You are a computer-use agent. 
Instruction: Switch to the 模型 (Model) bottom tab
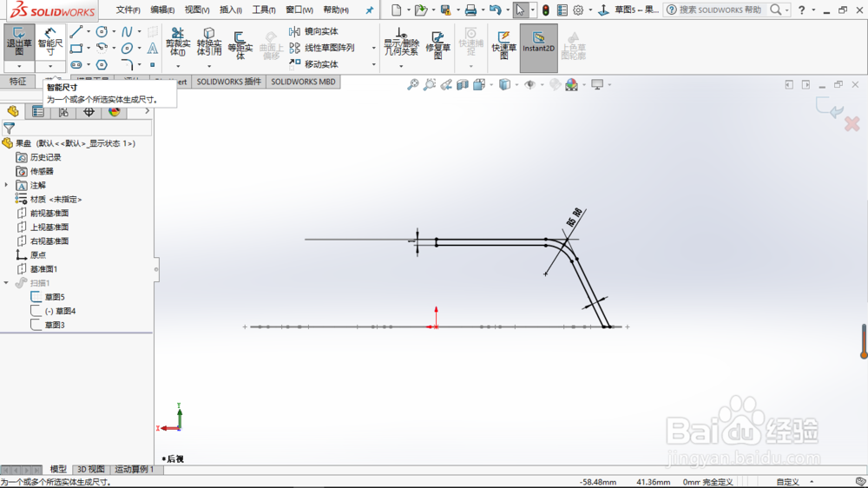58,469
